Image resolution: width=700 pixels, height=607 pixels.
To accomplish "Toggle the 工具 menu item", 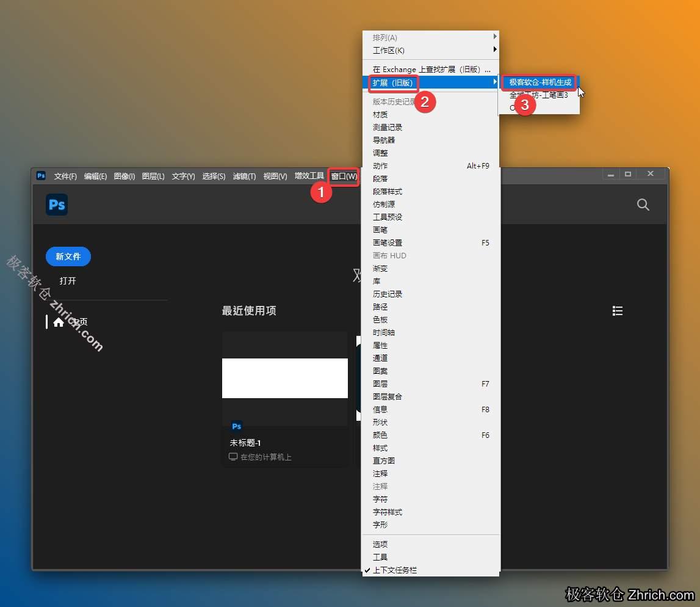I will [x=431, y=558].
